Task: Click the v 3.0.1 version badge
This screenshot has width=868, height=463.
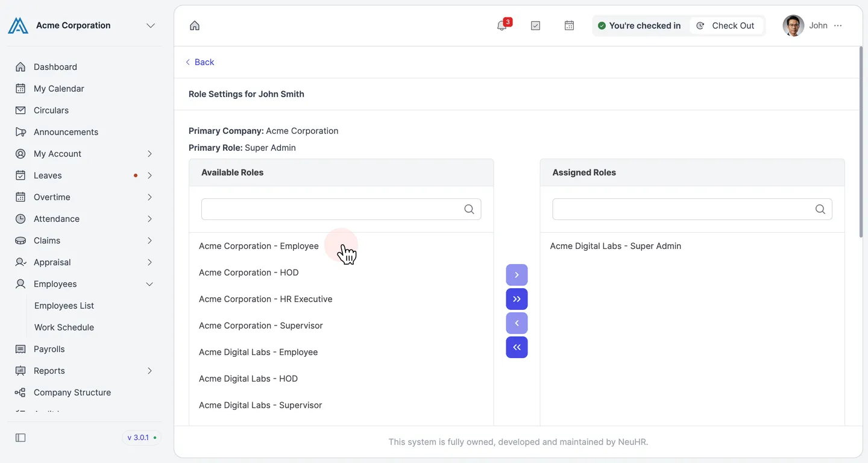Action: 142,438
